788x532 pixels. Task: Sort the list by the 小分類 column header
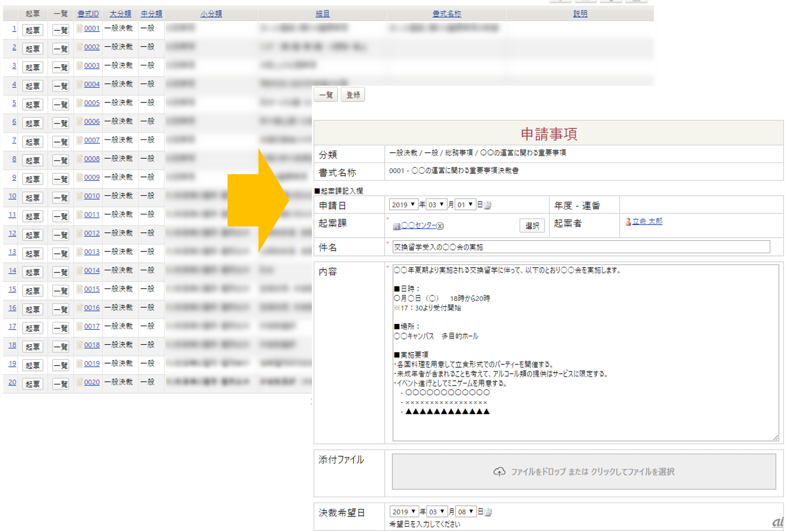tap(211, 13)
